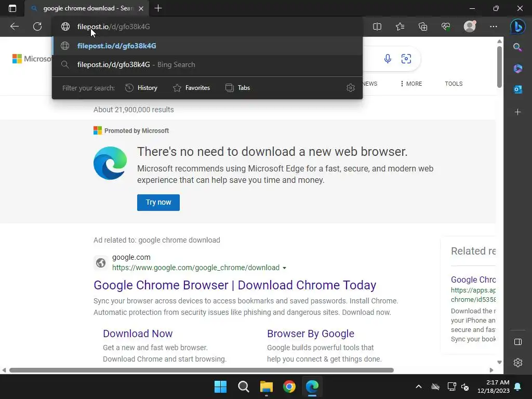Open visual search camera icon

point(406,59)
